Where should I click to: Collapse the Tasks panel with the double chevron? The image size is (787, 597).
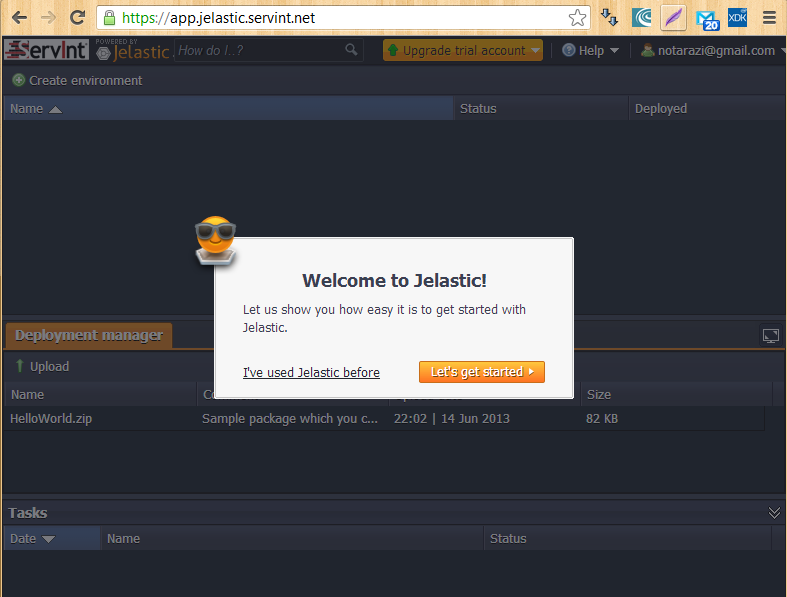tap(774, 513)
